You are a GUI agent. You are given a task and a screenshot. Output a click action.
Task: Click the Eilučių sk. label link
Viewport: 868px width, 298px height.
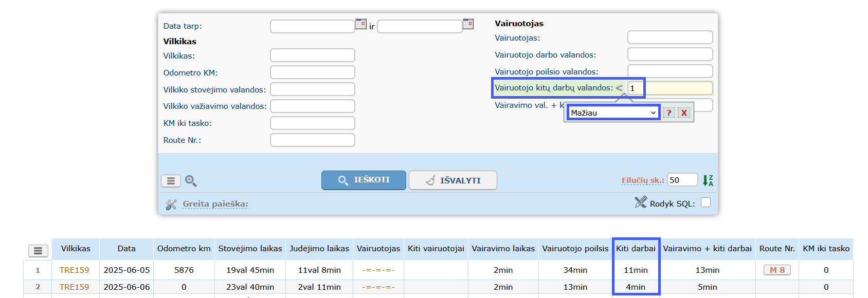point(643,180)
